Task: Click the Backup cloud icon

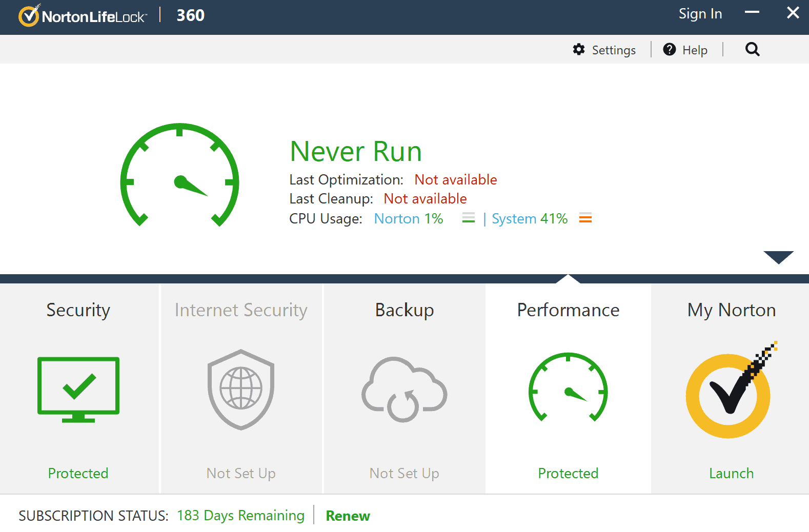Action: [404, 390]
